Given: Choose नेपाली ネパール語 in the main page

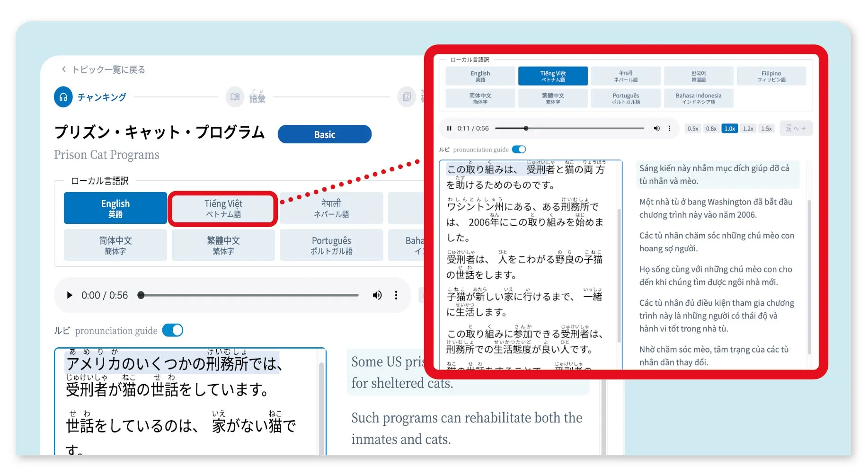Looking at the screenshot, I should [x=331, y=208].
